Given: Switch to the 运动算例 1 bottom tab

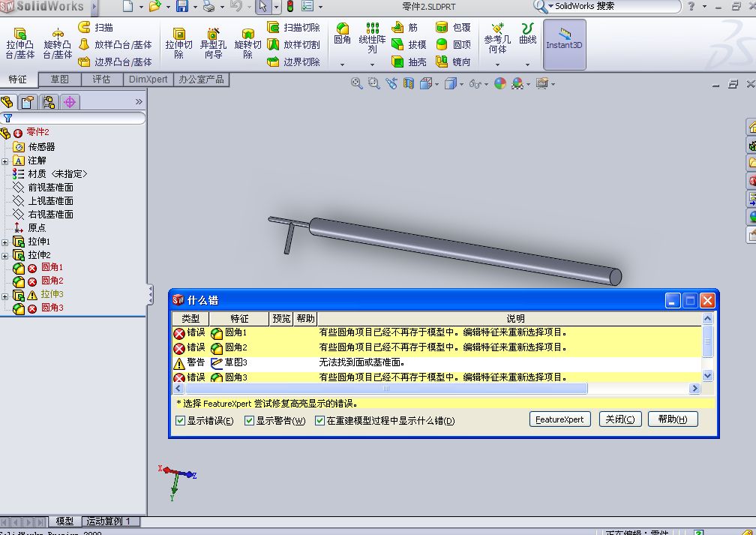Looking at the screenshot, I should tap(110, 521).
